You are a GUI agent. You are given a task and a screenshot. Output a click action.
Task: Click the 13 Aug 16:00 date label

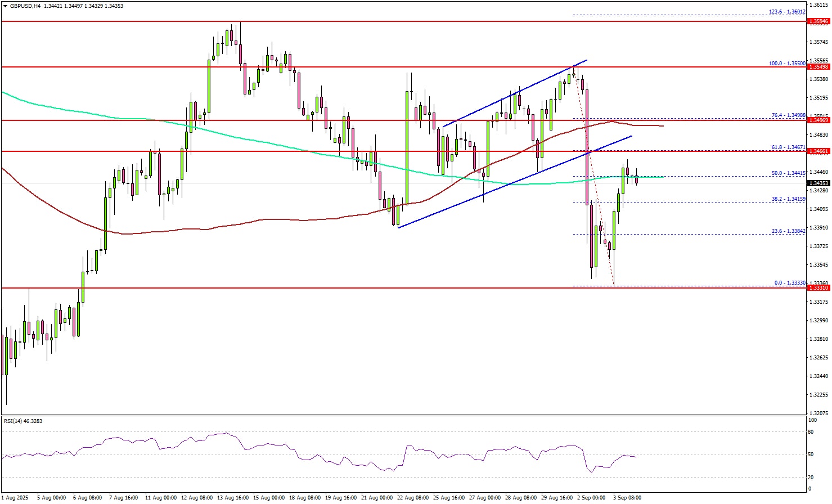pyautogui.click(x=233, y=498)
